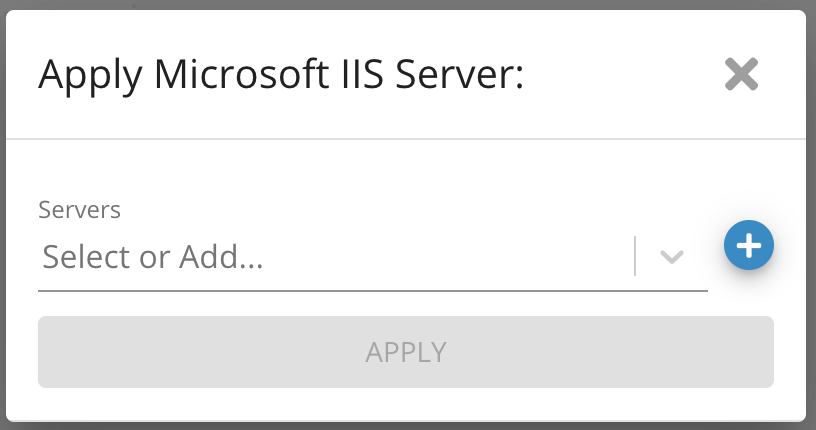816x430 pixels.
Task: Click the dimmed backdrop above the dialog
Action: point(400,4)
